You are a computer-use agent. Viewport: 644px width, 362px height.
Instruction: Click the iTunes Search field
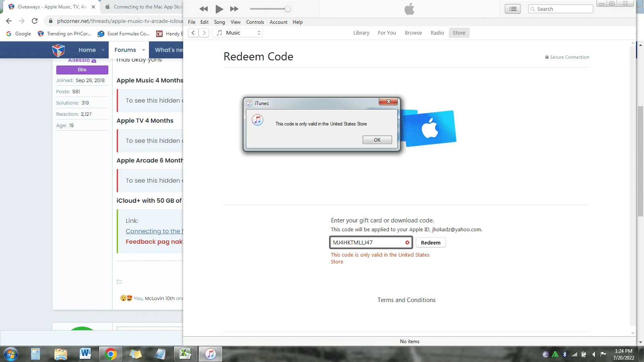561,9
